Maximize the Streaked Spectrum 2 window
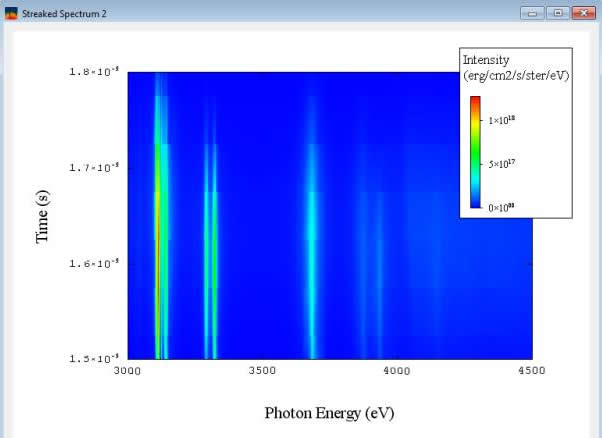The image size is (602, 438). click(x=556, y=13)
